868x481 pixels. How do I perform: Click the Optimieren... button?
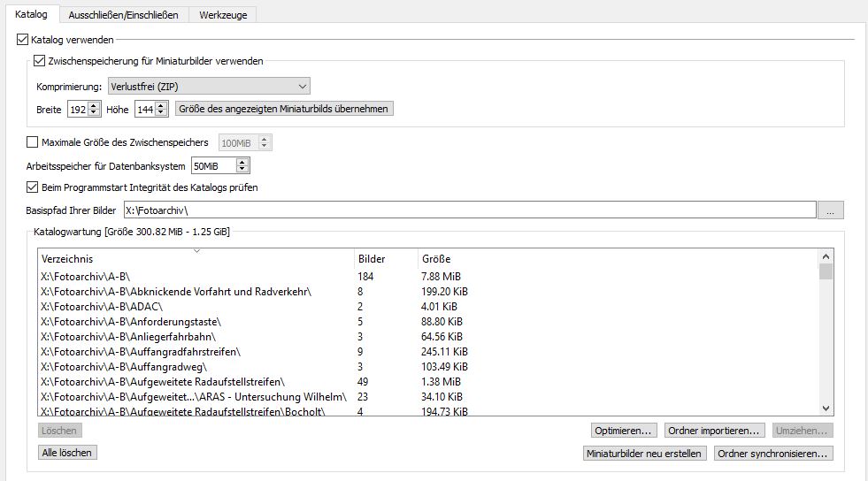[625, 431]
